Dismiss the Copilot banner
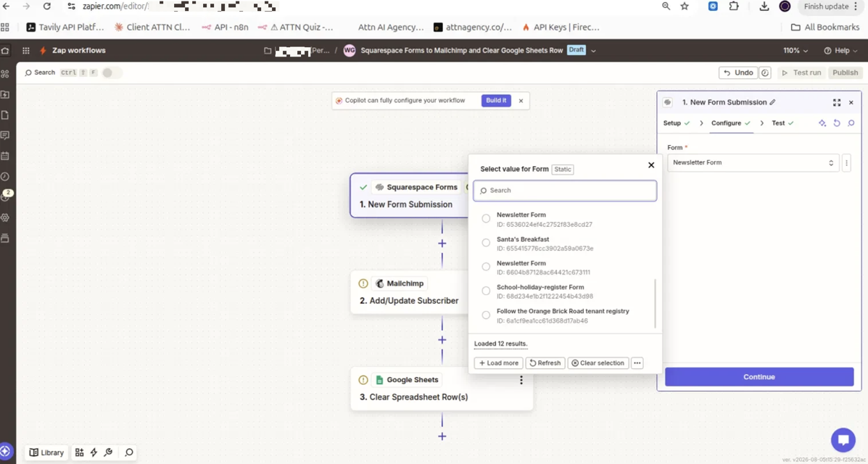 (x=521, y=101)
